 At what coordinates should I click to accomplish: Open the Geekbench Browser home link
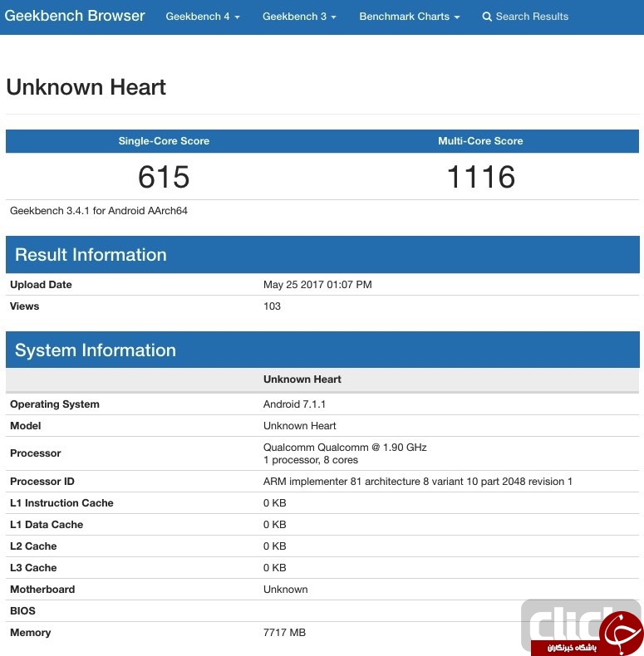tap(75, 16)
